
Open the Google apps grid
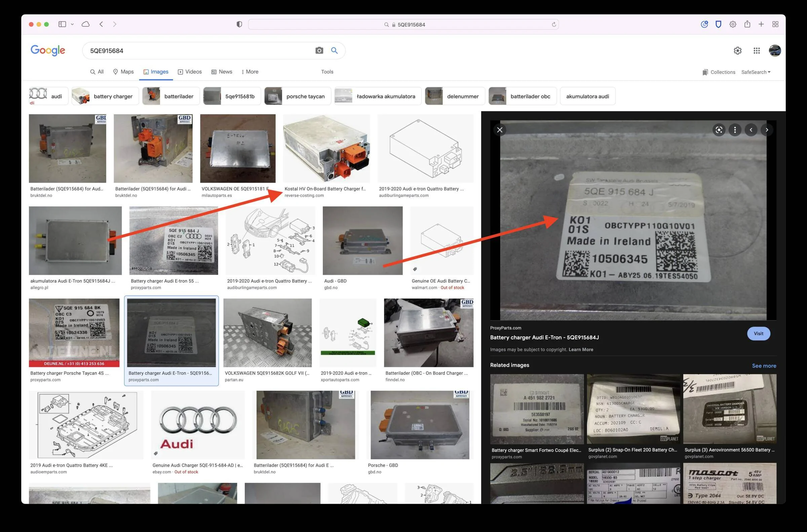(757, 50)
